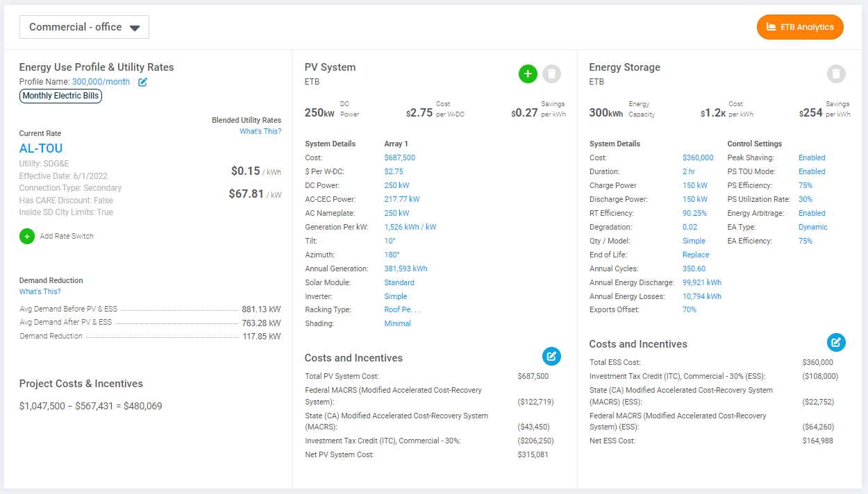Change the Tilt value of 10 degrees
Screen dimensions: 868x494
(390, 241)
